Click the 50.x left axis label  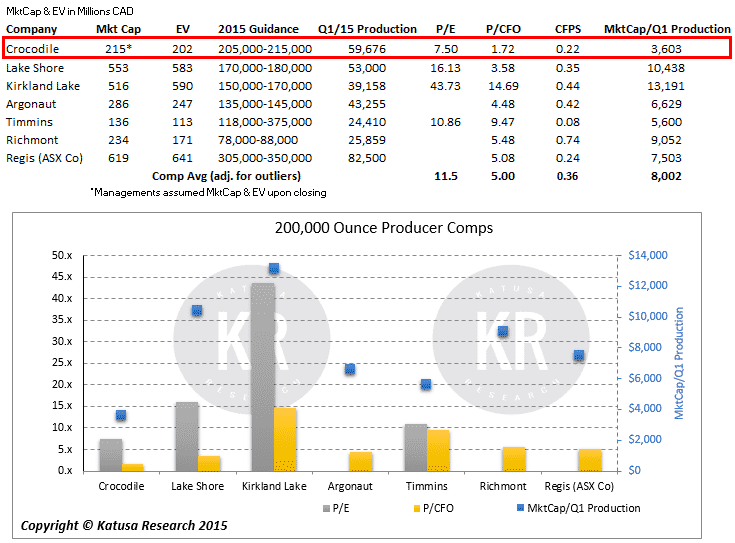pyautogui.click(x=62, y=256)
